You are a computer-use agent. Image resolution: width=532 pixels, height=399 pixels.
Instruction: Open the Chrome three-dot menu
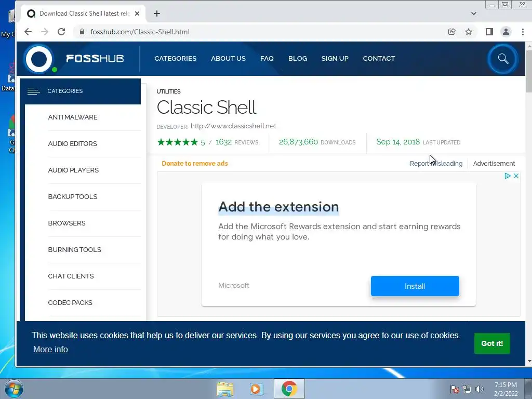coord(523,32)
